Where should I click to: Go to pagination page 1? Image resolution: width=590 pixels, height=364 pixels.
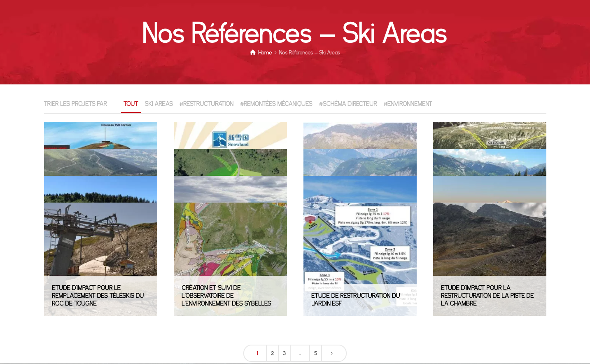tap(257, 353)
